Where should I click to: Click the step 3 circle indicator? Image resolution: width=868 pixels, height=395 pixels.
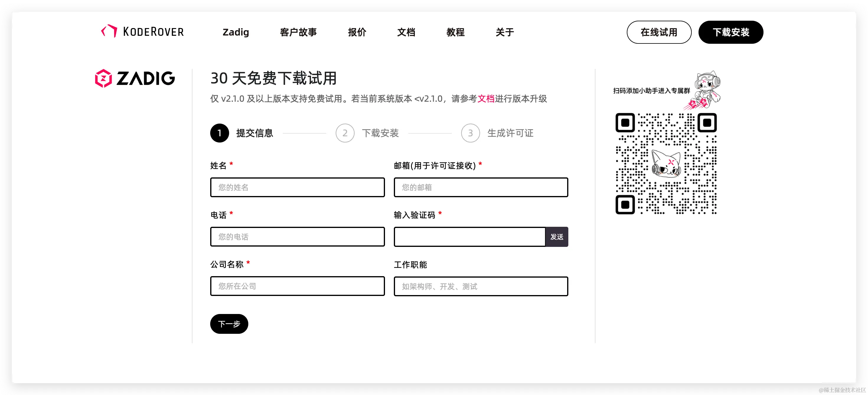(x=470, y=133)
